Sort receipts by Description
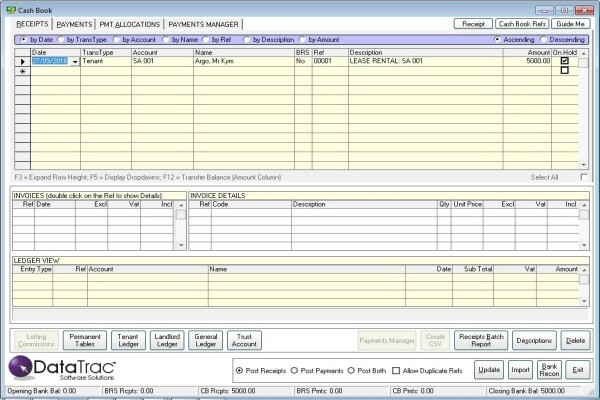 tap(246, 39)
